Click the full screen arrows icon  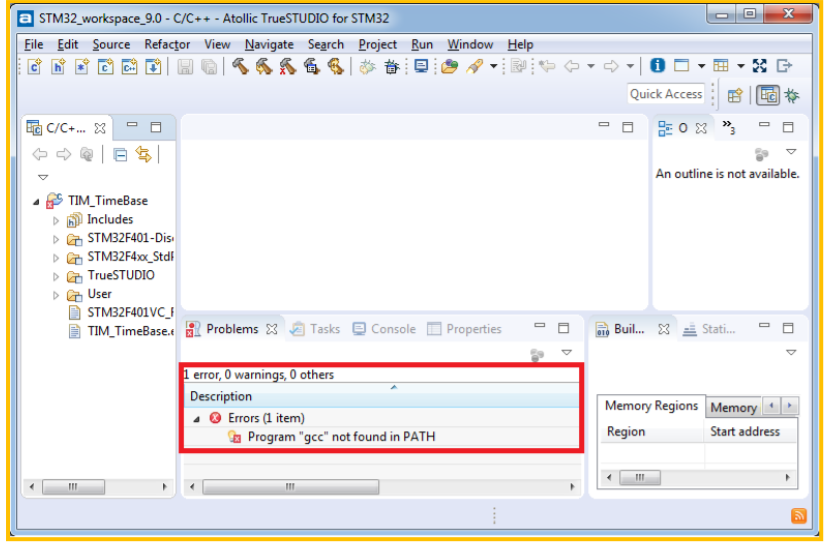coord(759,66)
